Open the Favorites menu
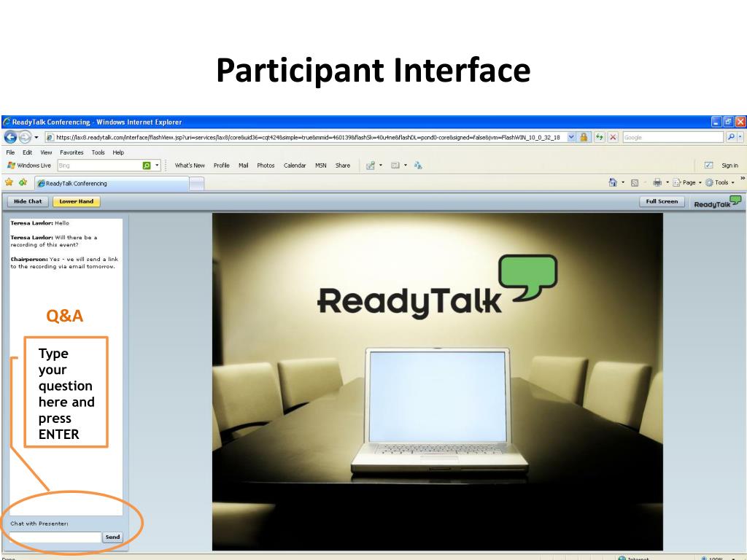This screenshot has width=747, height=560. [71, 152]
